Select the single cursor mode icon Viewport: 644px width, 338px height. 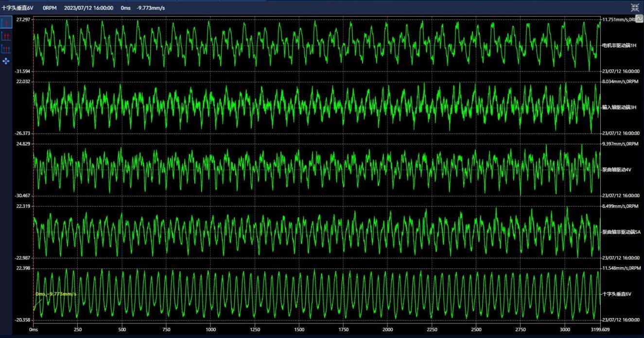(6, 22)
